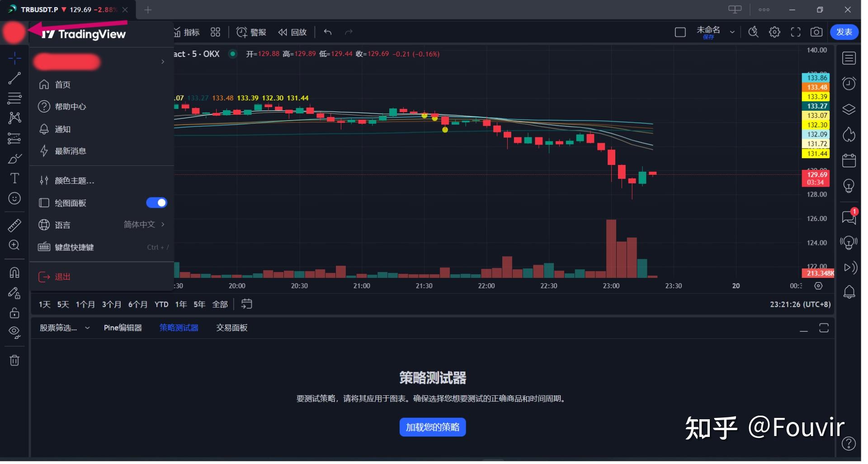Take a chart snapshot with the camera icon
868x464 pixels.
(816, 32)
